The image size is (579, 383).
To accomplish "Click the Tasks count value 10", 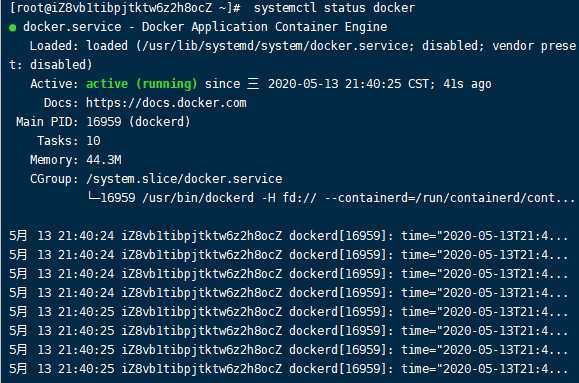I will pyautogui.click(x=93, y=141).
